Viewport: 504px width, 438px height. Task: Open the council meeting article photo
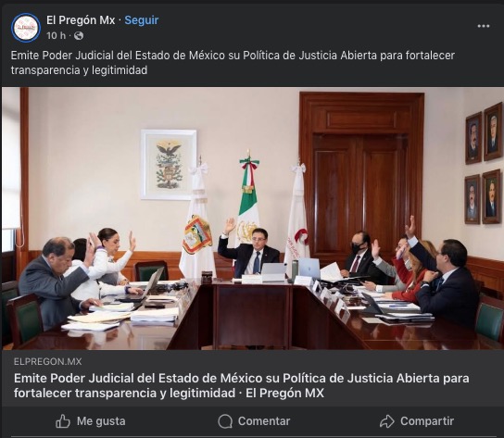pos(253,219)
